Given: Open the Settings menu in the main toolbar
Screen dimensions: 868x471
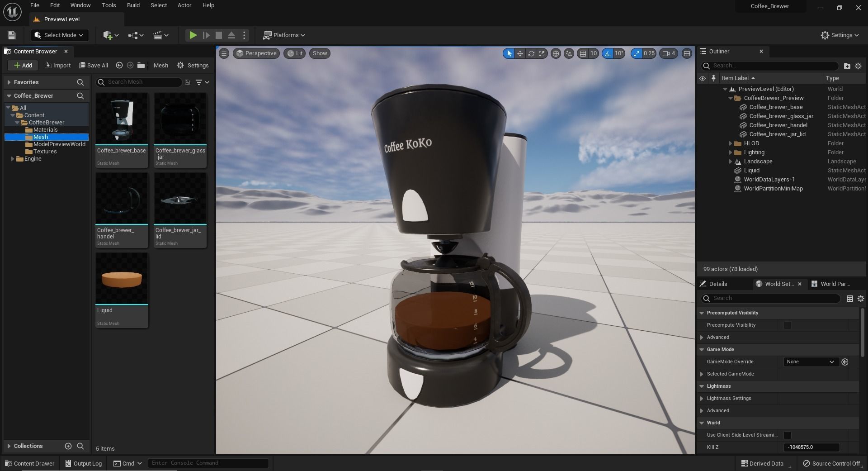Looking at the screenshot, I should coord(840,35).
